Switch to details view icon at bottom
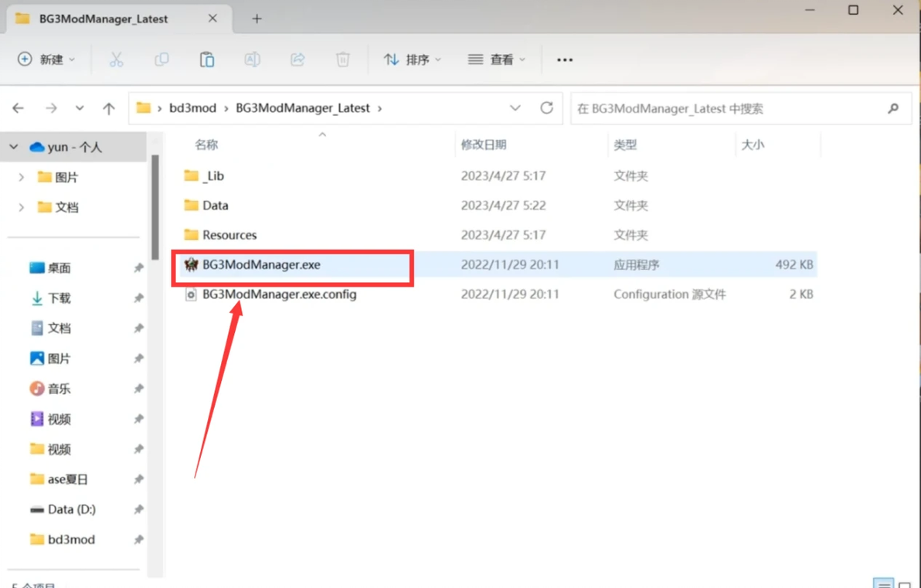 pyautogui.click(x=884, y=584)
